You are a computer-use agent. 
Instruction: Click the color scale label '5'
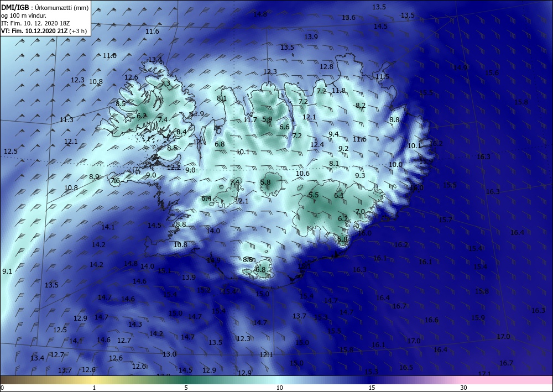tap(186, 388)
